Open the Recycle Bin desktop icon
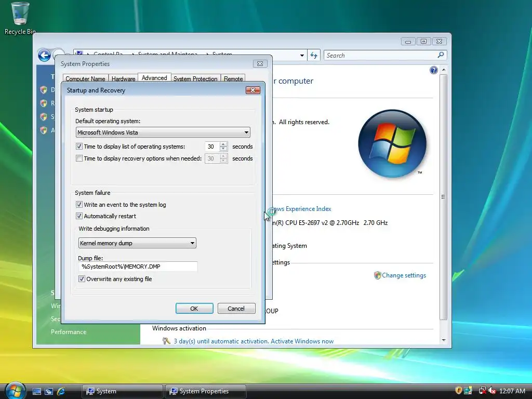The height and width of the screenshot is (399, 532). [20, 18]
